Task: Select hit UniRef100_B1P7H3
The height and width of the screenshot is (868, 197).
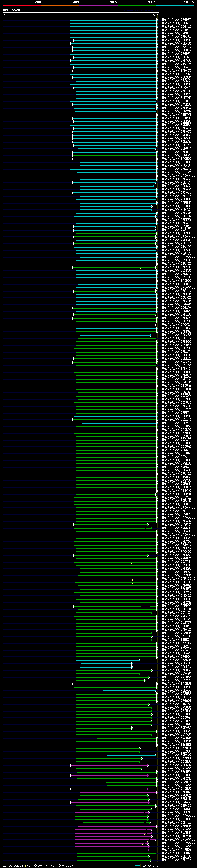Action: point(176,98)
